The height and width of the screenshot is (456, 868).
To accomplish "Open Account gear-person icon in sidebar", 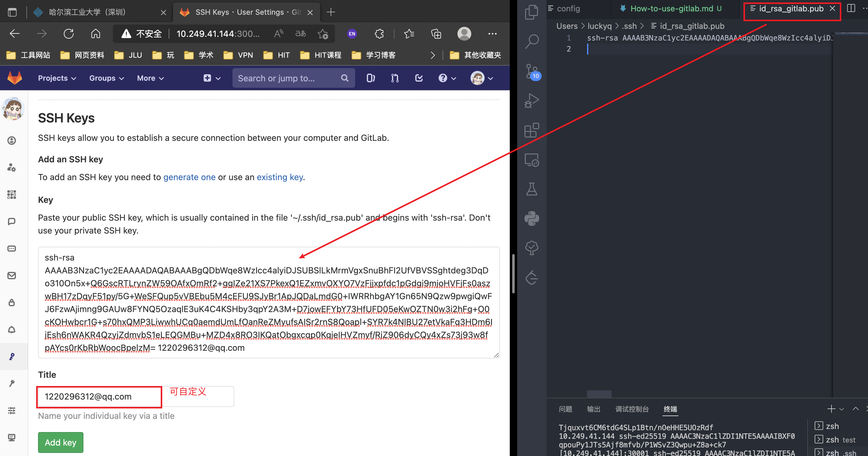I will pos(12,168).
